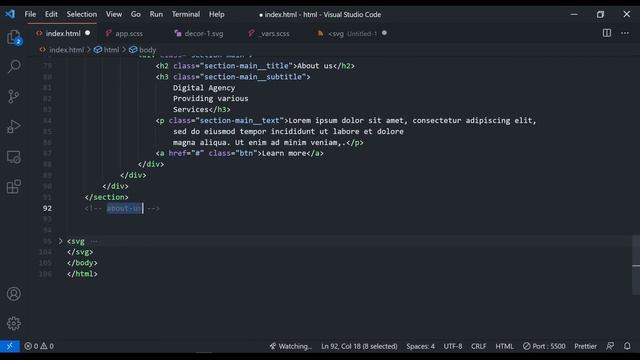Click the closing </svg> tag

pos(80,252)
